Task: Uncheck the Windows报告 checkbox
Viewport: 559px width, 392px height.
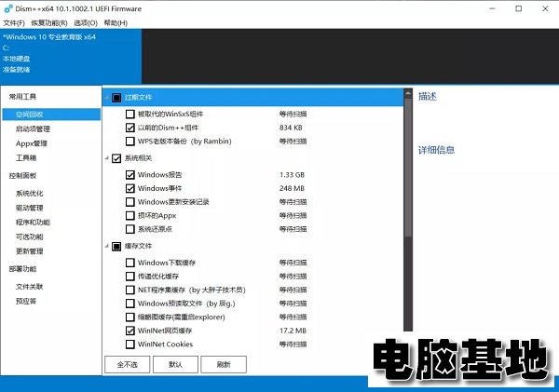Action: (130, 175)
